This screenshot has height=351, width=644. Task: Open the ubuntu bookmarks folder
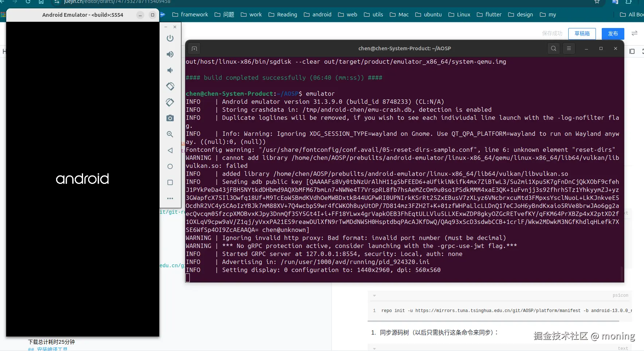click(428, 15)
